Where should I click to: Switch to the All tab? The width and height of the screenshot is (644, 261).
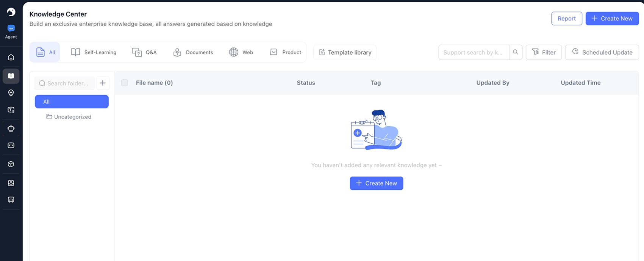pyautogui.click(x=45, y=52)
